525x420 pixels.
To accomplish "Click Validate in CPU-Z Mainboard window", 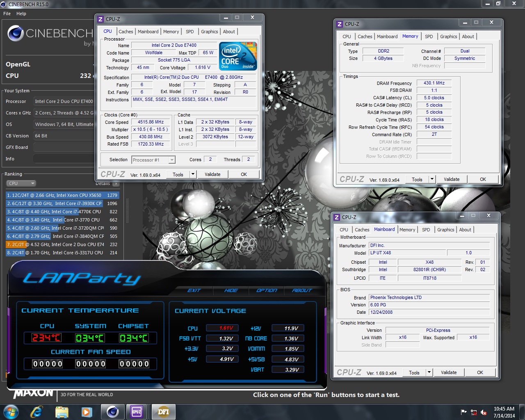I will pyautogui.click(x=449, y=372).
